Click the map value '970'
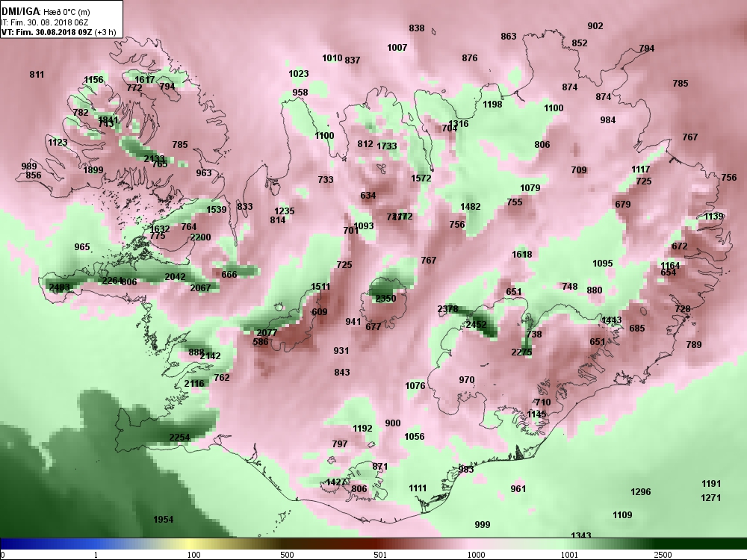 [x=466, y=380]
